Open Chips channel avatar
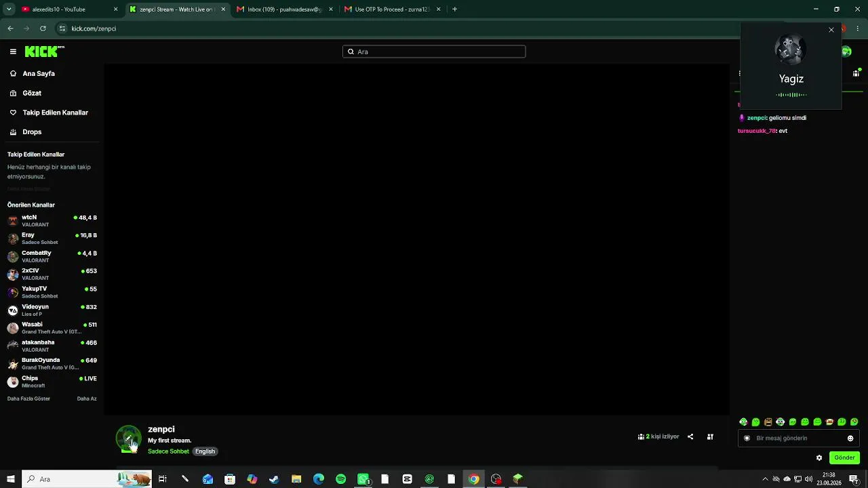This screenshot has width=868, height=488. [x=13, y=382]
